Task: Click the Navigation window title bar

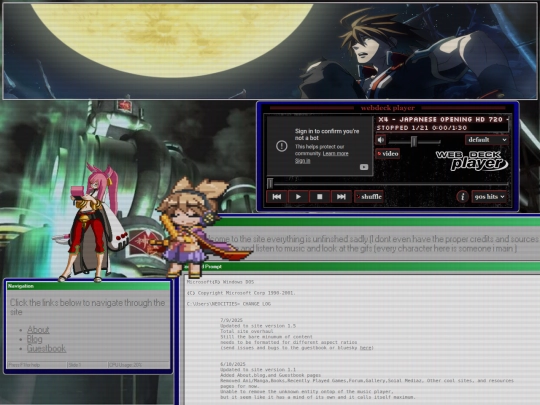Action: [88, 286]
